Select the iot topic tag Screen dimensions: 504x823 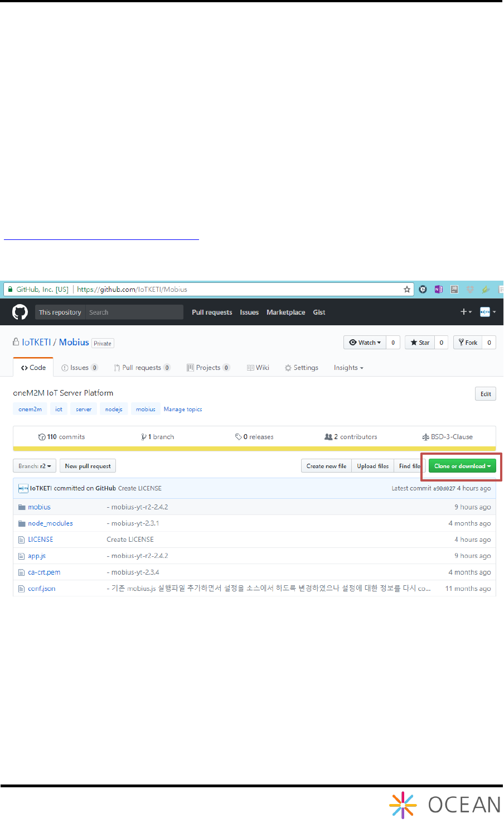tap(59, 409)
